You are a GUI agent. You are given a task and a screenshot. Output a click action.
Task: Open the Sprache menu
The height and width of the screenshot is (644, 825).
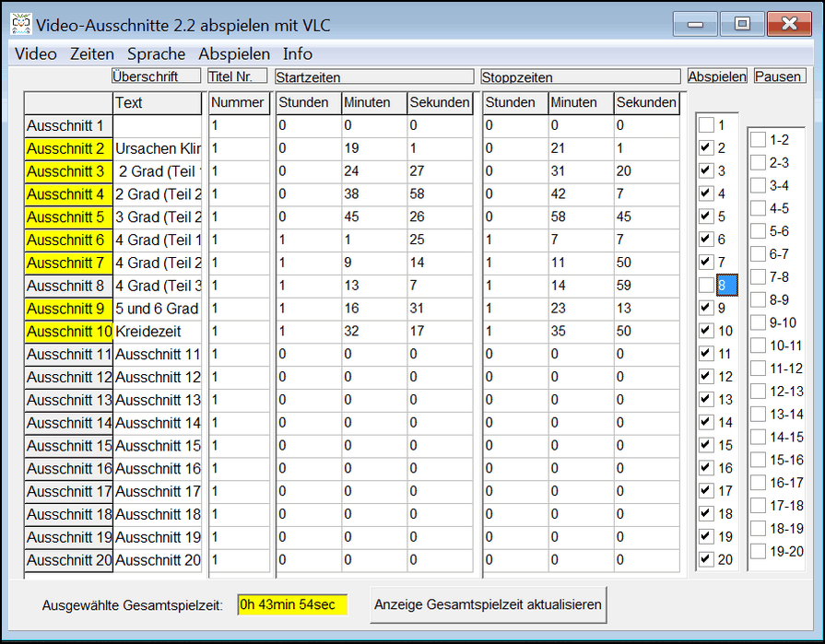pos(156,54)
